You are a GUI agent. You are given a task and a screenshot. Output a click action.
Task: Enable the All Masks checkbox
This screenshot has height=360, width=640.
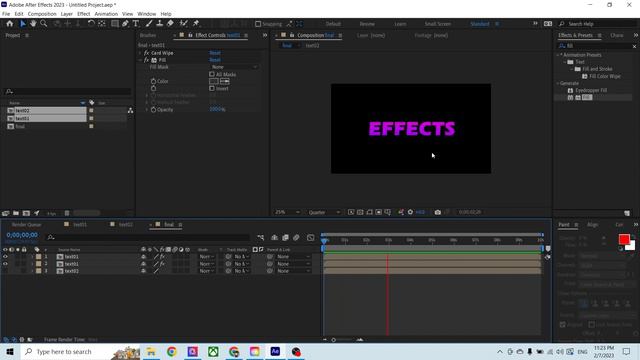point(212,74)
